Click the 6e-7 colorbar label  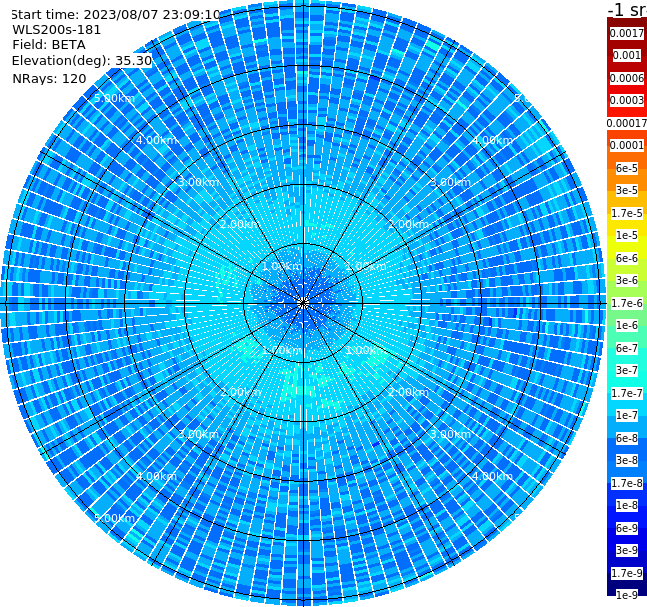click(626, 348)
